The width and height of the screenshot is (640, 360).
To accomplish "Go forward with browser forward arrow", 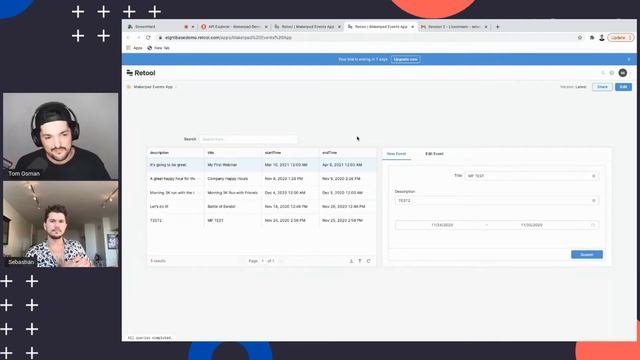I will point(138,38).
